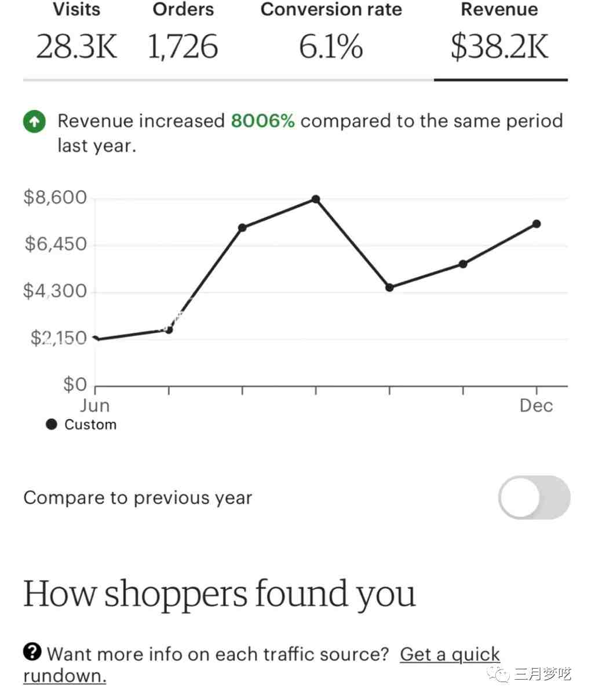This screenshot has height=700, width=591.
Task: Click the Dec data point on chart
Action: click(x=537, y=224)
